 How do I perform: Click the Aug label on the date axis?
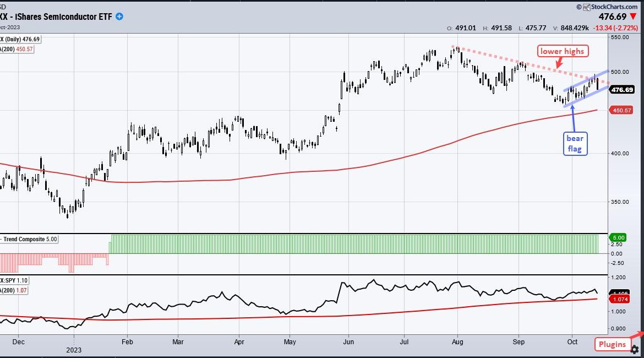(457, 341)
